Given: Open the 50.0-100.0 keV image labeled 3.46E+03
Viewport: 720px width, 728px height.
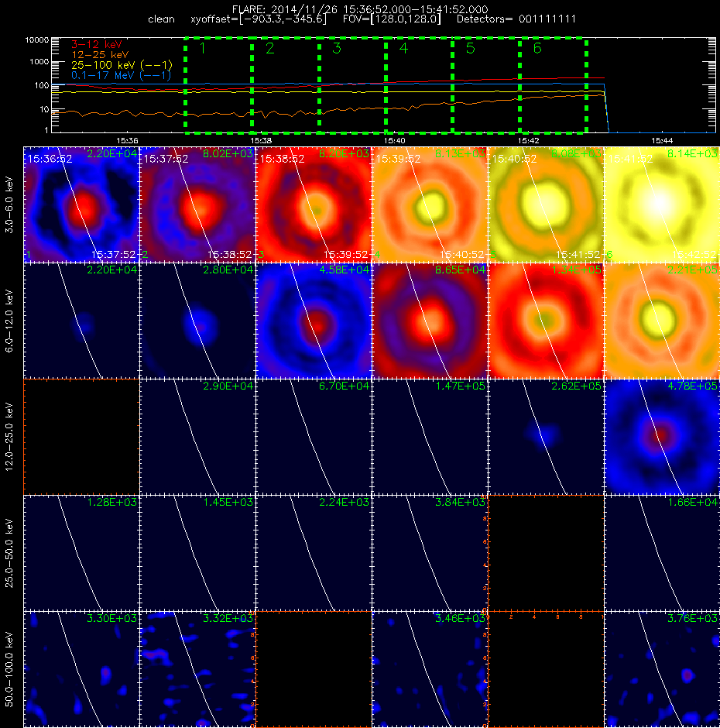Looking at the screenshot, I should 430,669.
